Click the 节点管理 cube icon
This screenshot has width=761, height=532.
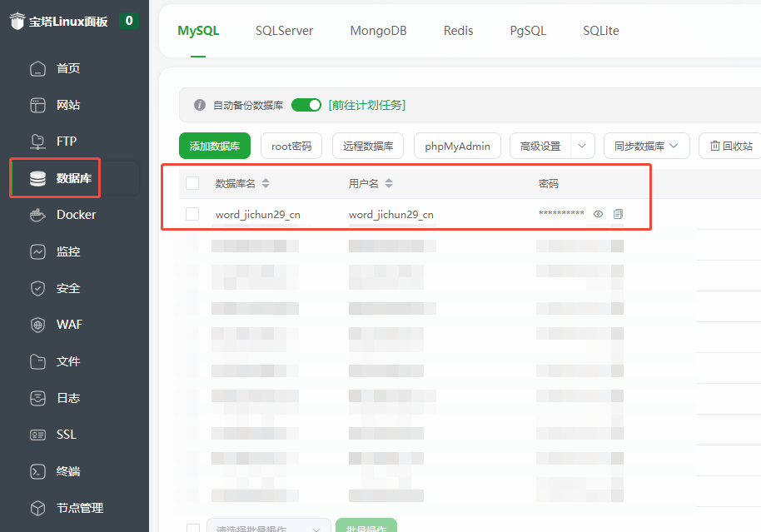37,508
